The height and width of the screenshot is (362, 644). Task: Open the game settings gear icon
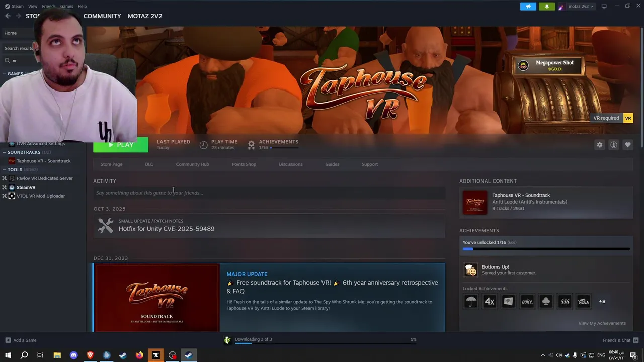click(x=599, y=145)
